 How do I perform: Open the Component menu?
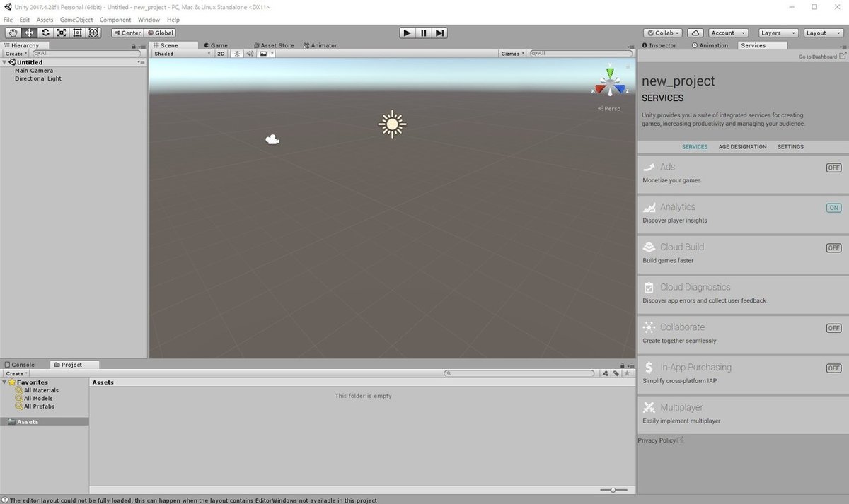115,20
